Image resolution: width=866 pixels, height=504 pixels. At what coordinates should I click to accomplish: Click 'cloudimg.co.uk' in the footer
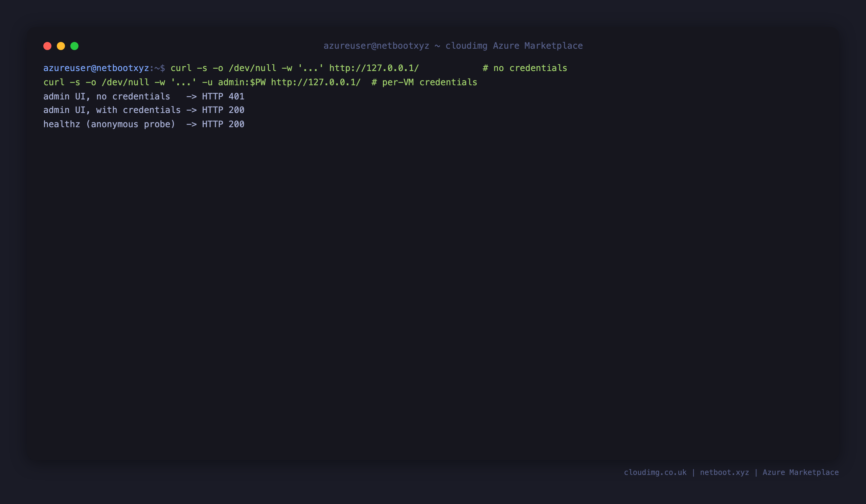tap(655, 473)
